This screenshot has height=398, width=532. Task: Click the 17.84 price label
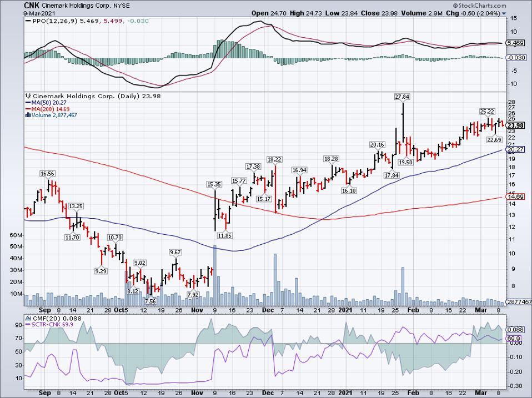coord(392,175)
